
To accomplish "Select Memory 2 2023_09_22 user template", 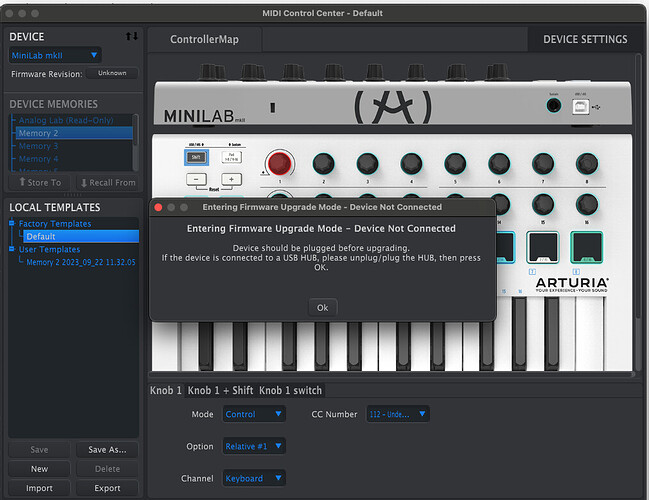I will 81,262.
